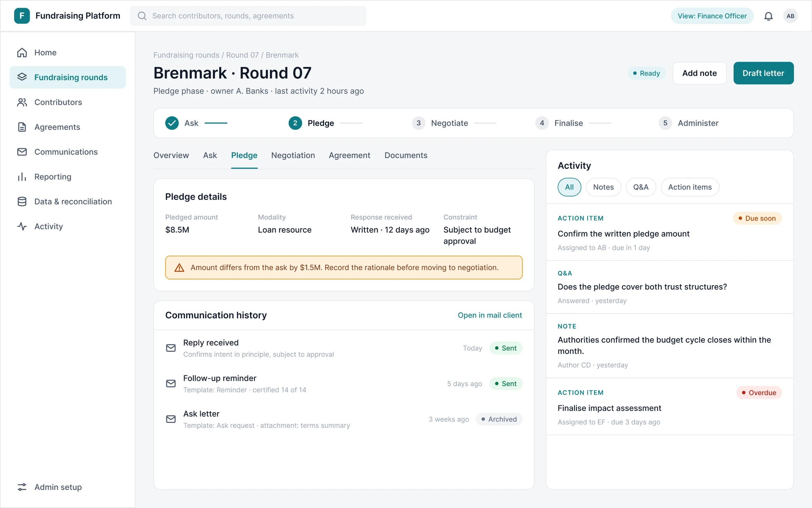The image size is (812, 508).
Task: Open the Agreement tab
Action: [x=349, y=155]
